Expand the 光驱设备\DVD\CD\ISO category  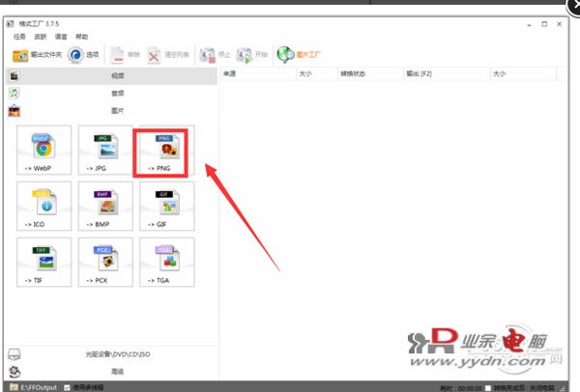pyautogui.click(x=112, y=354)
